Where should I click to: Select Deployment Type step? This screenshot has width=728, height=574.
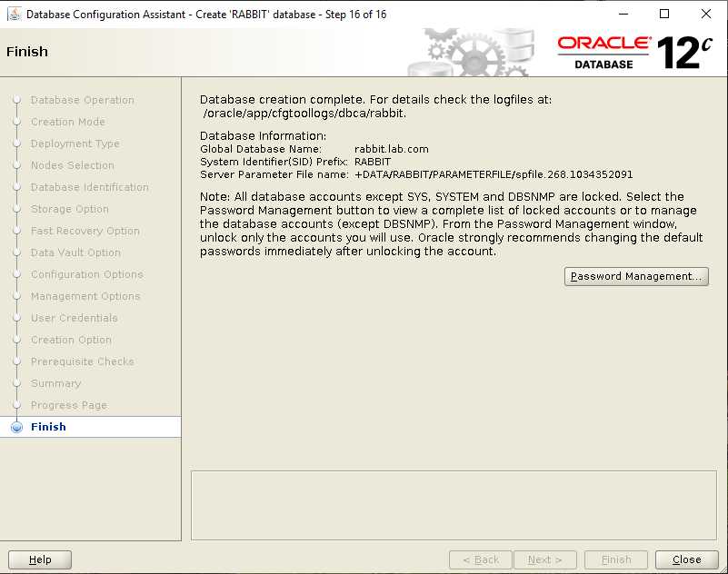pyautogui.click(x=75, y=143)
